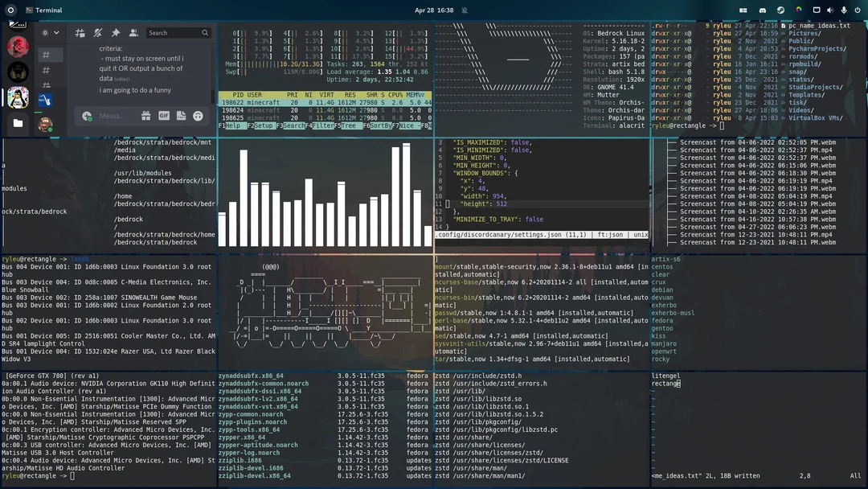Show the Discord member list icon
This screenshot has height=489, width=868.
coord(132,32)
